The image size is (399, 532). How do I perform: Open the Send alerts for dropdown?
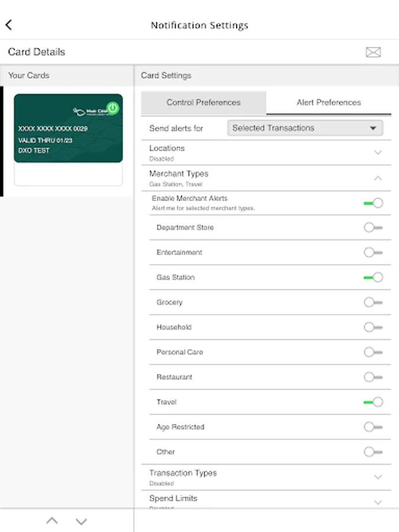305,128
